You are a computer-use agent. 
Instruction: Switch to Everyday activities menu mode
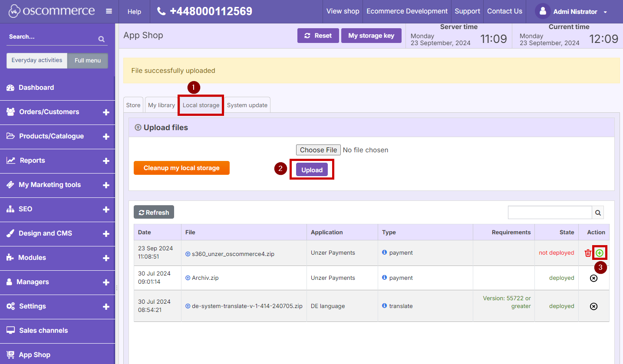pyautogui.click(x=37, y=60)
